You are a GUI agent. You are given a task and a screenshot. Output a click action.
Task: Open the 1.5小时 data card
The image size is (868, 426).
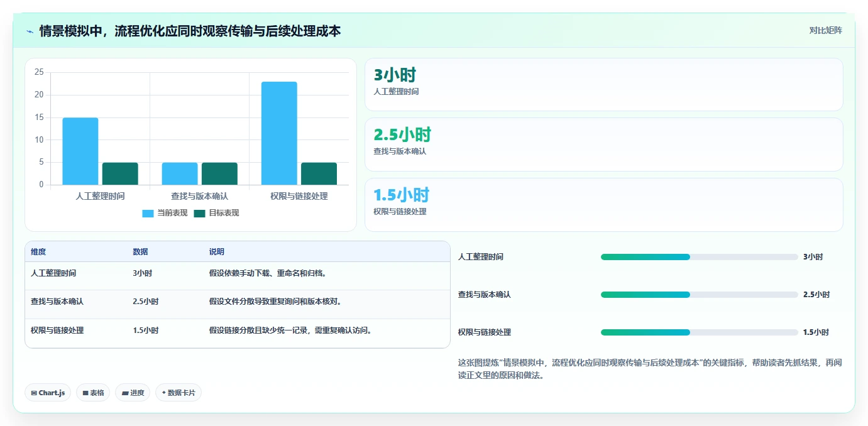coord(603,205)
